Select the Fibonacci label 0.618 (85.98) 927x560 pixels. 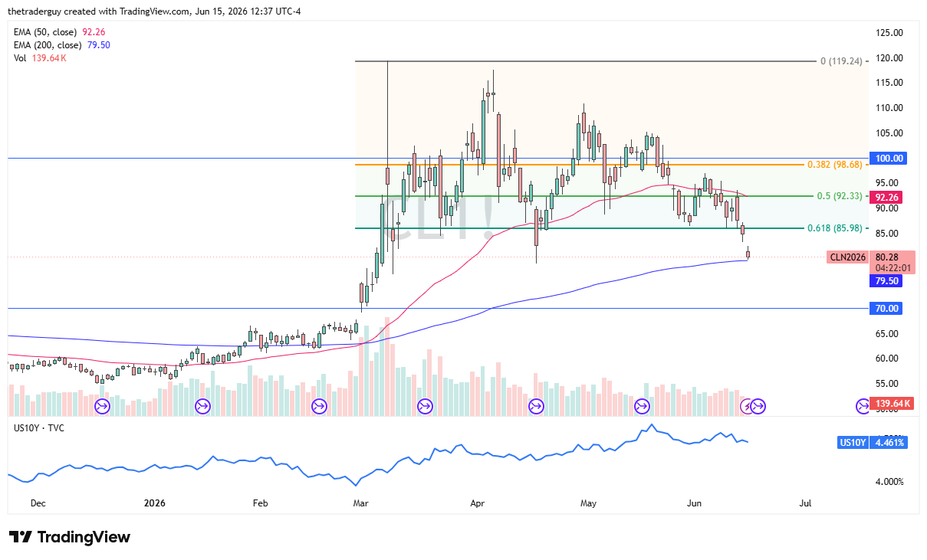point(836,228)
